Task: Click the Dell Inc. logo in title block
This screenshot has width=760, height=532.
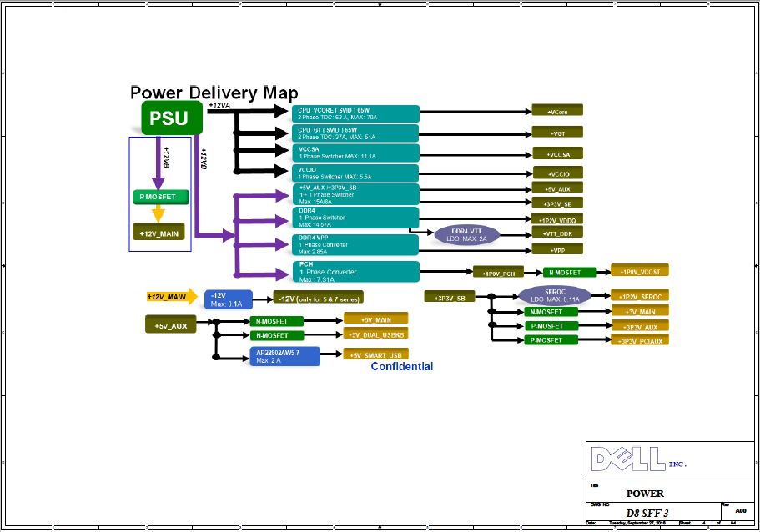Action: point(639,459)
